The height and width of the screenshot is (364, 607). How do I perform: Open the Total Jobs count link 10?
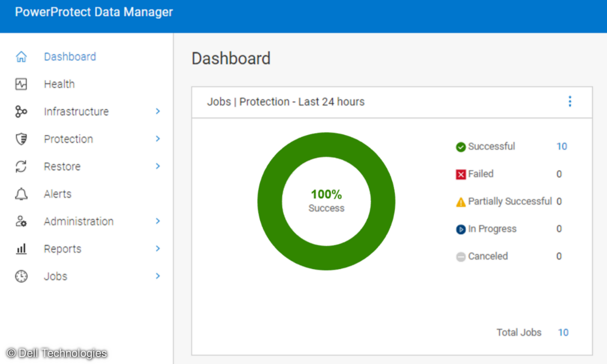click(563, 333)
